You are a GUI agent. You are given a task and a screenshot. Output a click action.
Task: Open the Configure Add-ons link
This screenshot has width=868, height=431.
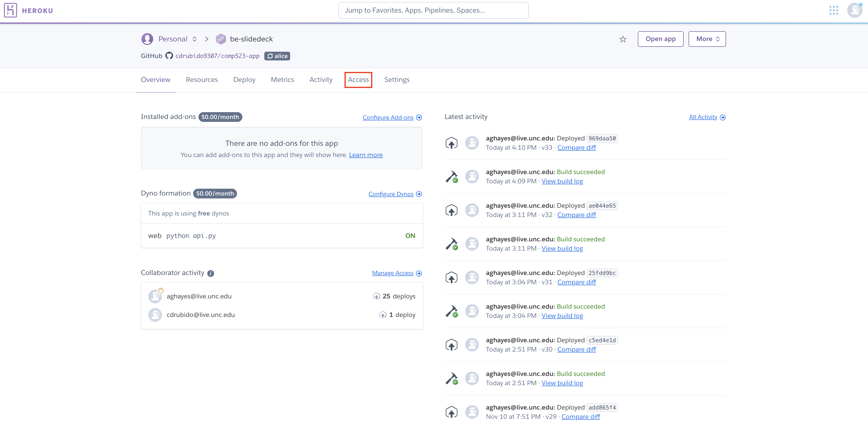(388, 117)
